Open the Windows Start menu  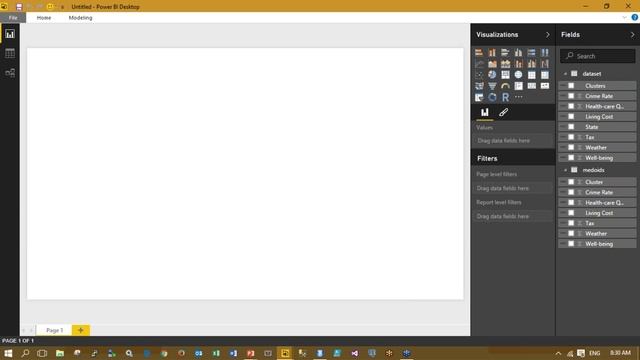click(x=8, y=353)
